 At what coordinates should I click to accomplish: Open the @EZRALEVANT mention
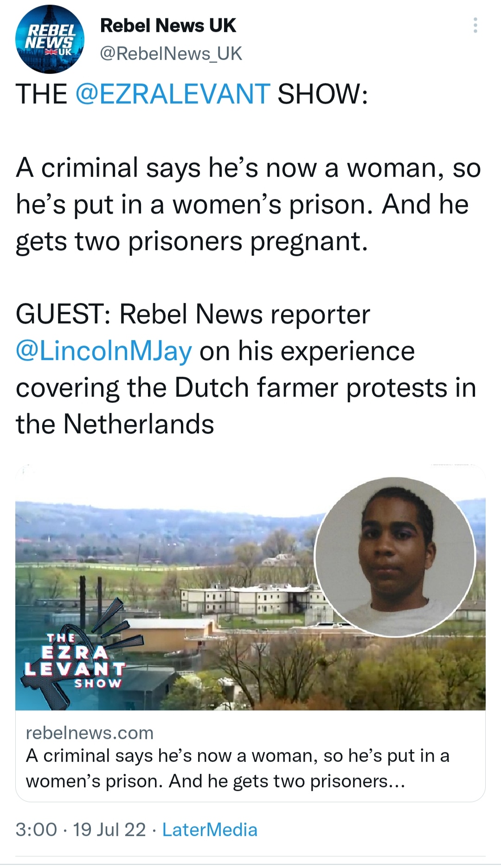(173, 94)
